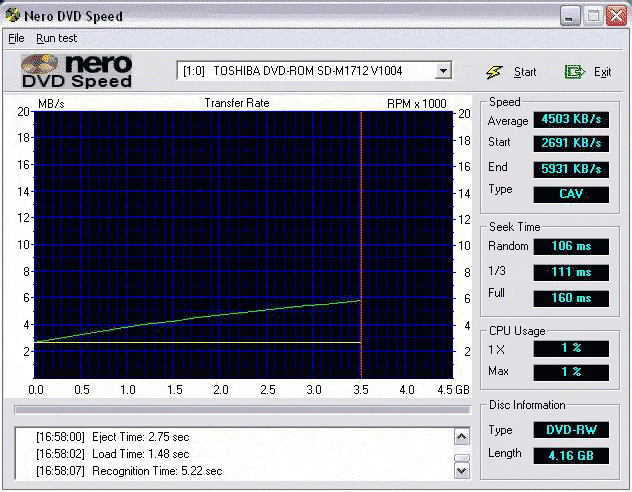Click the 1X CPU usage value
The width and height of the screenshot is (632, 492).
[x=571, y=348]
